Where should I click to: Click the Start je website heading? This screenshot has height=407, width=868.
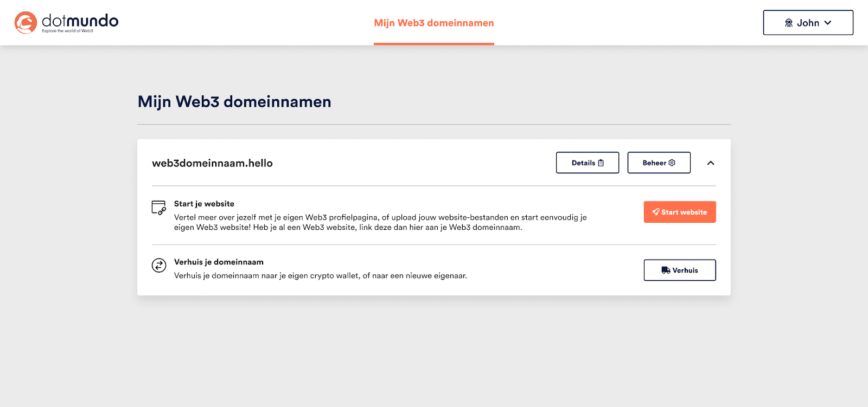click(x=204, y=204)
